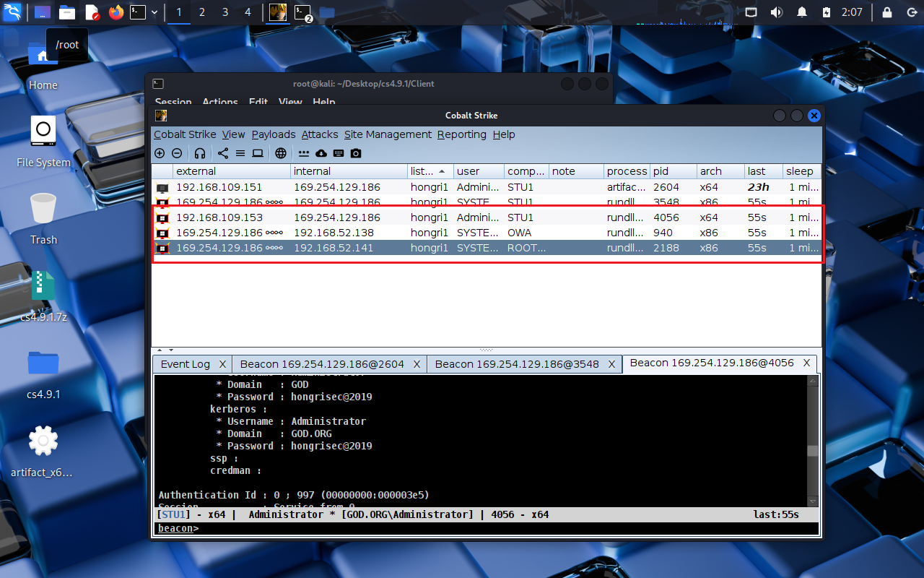The image size is (924, 578).
Task: Click the external column header
Action: (x=232, y=171)
